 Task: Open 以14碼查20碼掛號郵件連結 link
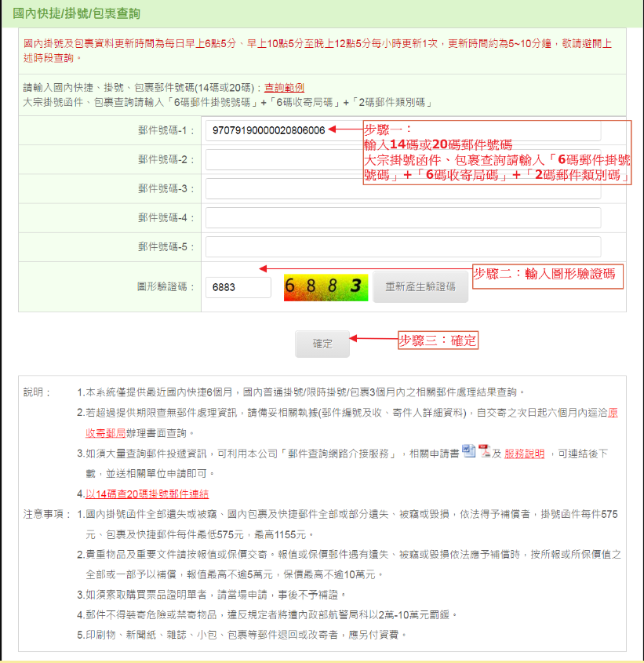coord(147,494)
